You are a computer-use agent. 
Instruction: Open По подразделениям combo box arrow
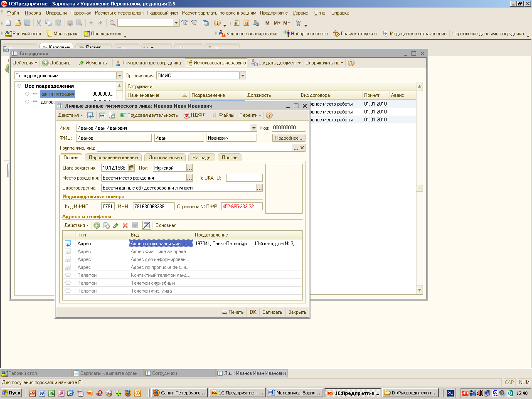coord(120,76)
